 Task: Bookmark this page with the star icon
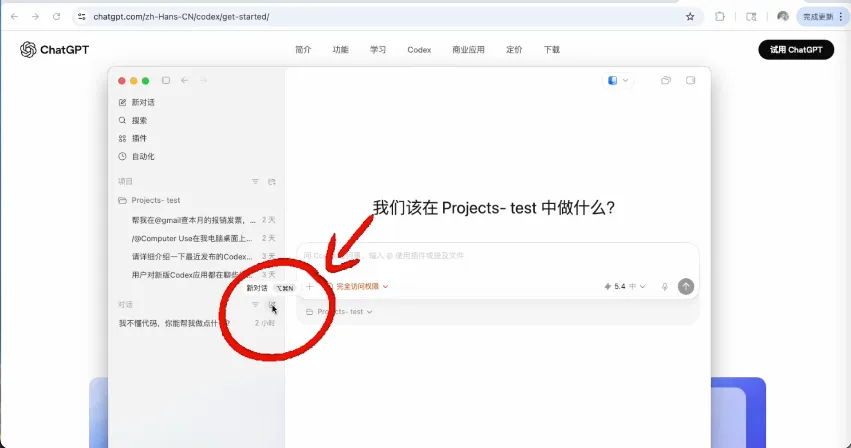690,17
